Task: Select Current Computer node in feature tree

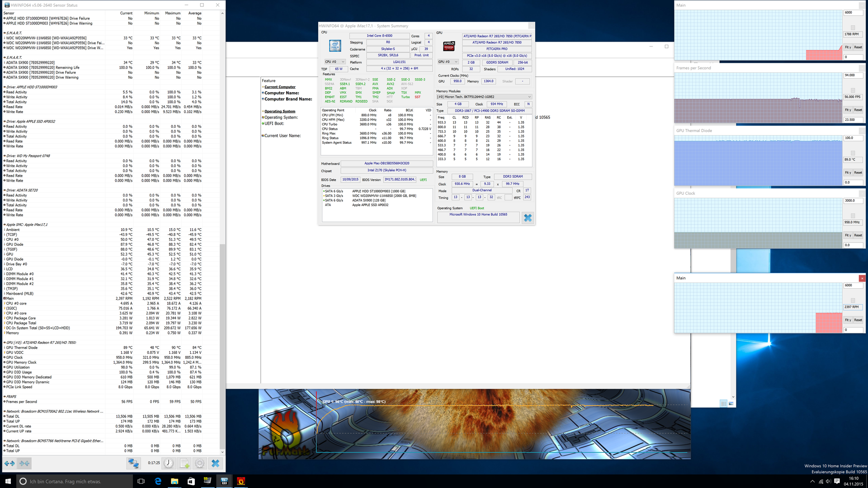Action: [x=280, y=87]
